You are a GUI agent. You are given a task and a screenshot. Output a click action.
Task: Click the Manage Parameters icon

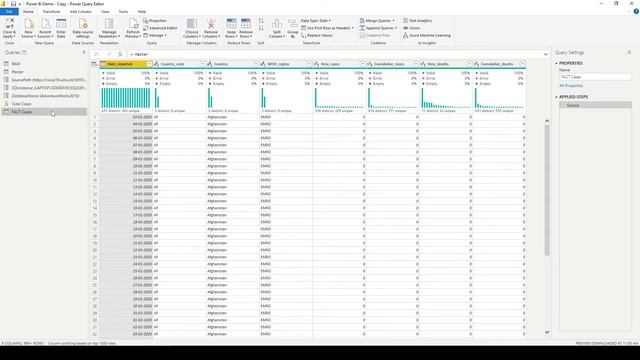click(109, 24)
